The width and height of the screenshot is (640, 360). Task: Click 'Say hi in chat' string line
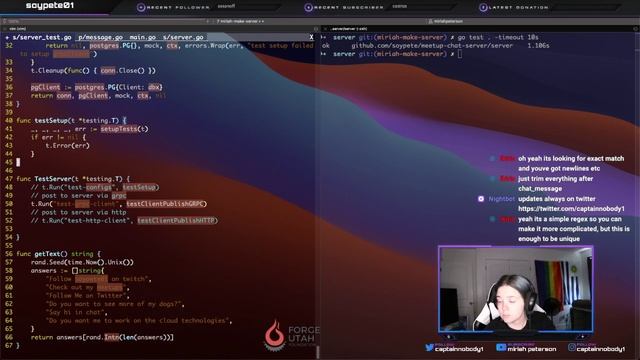(77, 312)
